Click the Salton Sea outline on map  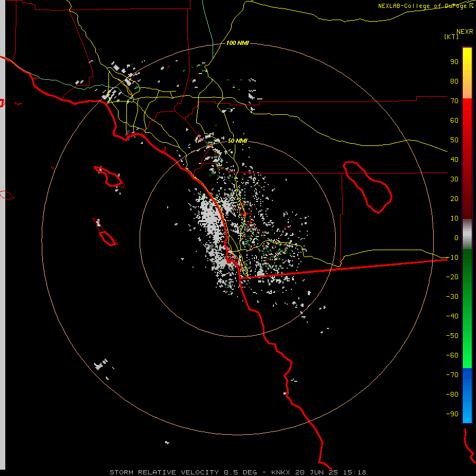(368, 187)
